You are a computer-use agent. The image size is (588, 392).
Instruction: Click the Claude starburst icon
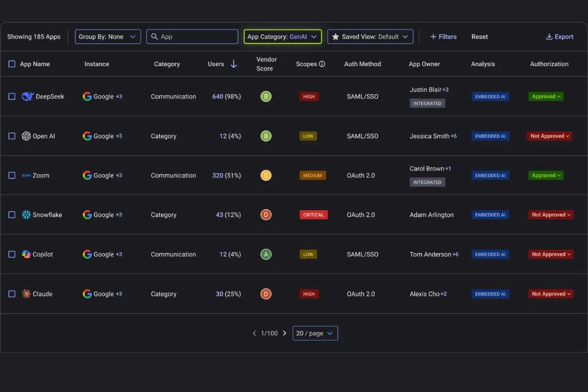(x=26, y=294)
